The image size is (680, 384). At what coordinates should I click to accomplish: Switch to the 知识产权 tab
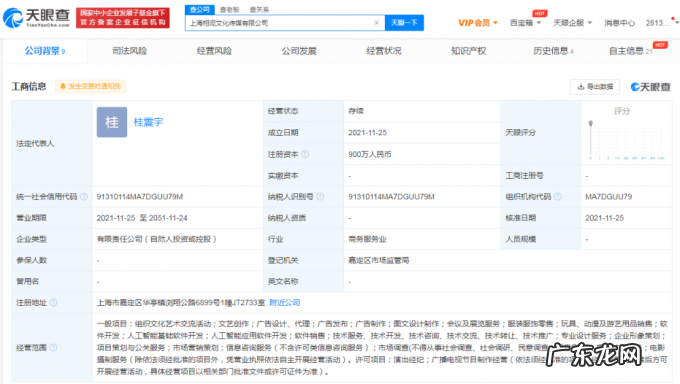(x=468, y=51)
